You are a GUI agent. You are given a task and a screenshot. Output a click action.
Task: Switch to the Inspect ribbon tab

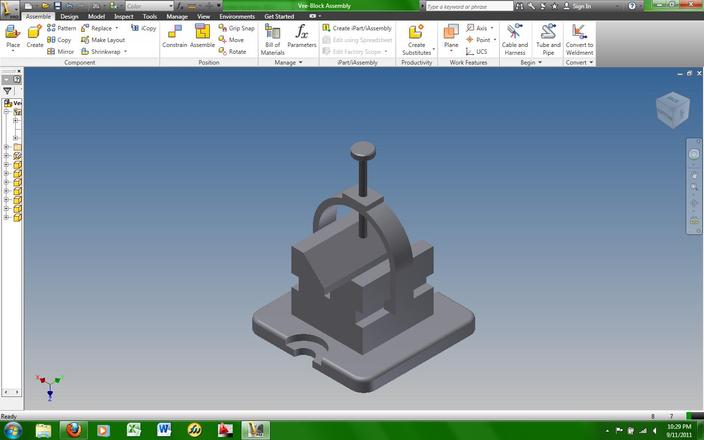(x=123, y=16)
